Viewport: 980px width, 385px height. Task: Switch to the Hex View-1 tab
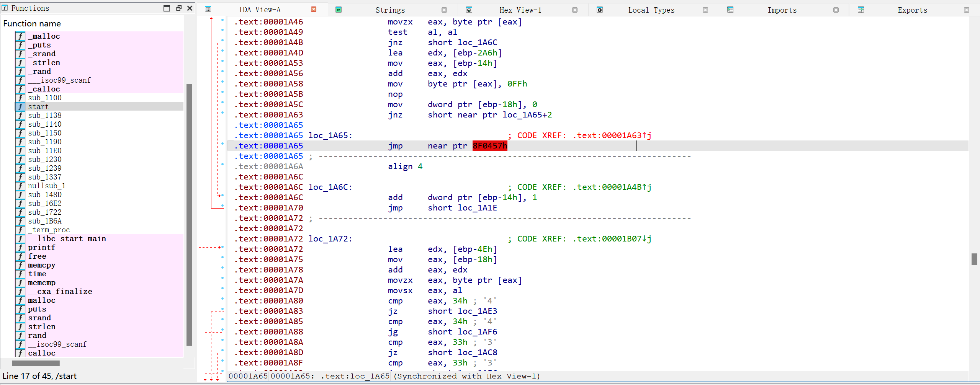click(x=520, y=10)
